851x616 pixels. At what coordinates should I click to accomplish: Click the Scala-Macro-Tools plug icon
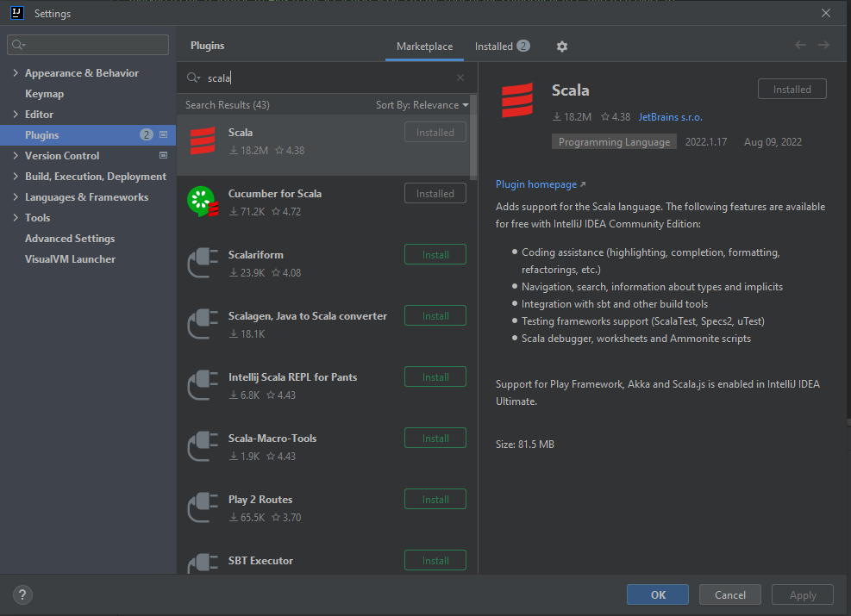pos(203,446)
